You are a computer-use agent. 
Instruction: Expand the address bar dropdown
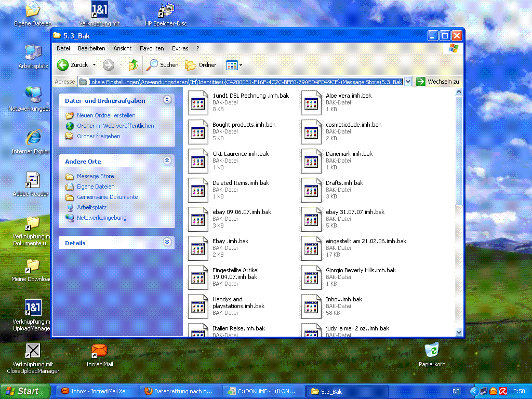point(408,82)
